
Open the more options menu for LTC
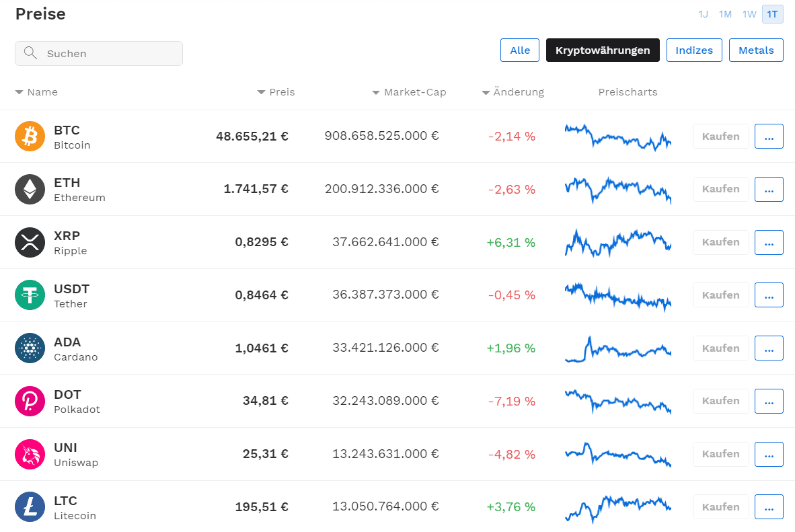[769, 507]
